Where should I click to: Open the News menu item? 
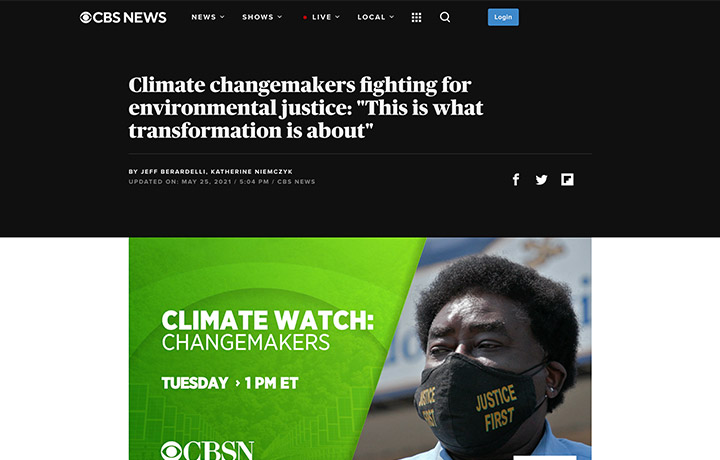203,17
